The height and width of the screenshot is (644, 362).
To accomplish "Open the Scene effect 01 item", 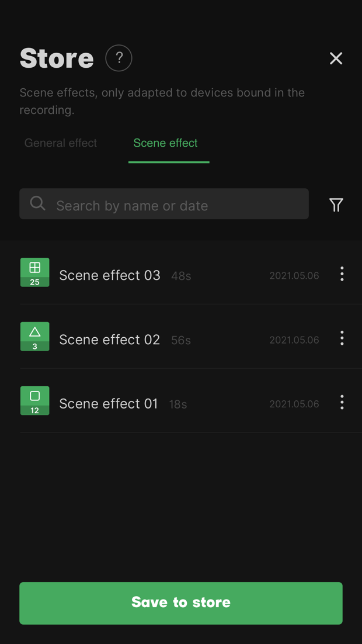I will [x=109, y=404].
